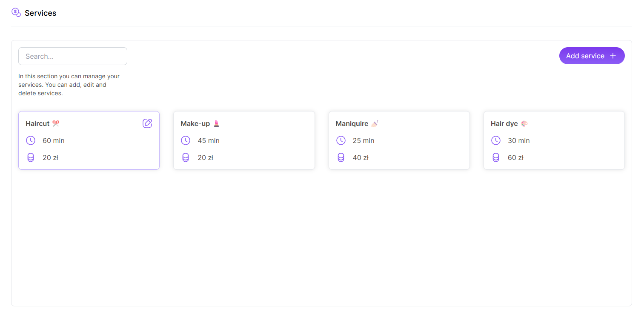This screenshot has height=317, width=644.
Task: Click the clock icon on Hair dye card
Action: (496, 140)
